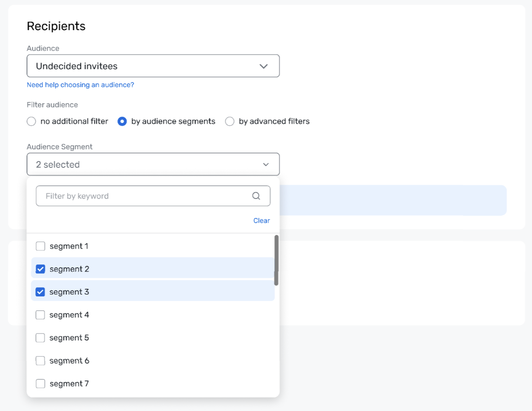Click the 'segment 5' label text

tap(69, 338)
